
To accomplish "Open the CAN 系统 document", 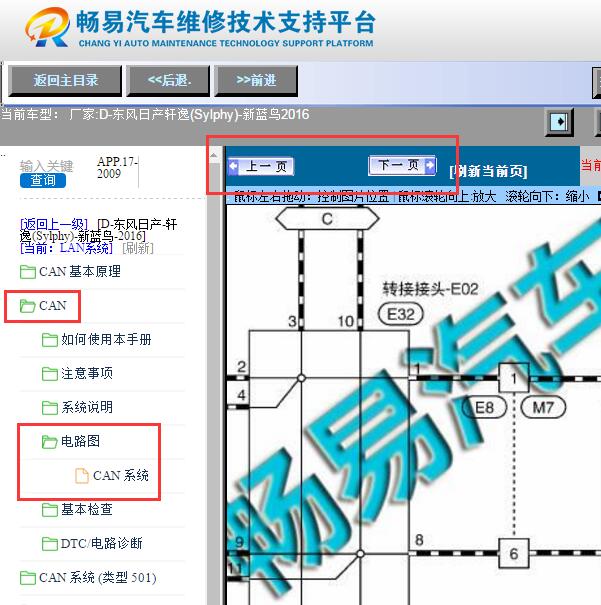I will click(x=112, y=475).
